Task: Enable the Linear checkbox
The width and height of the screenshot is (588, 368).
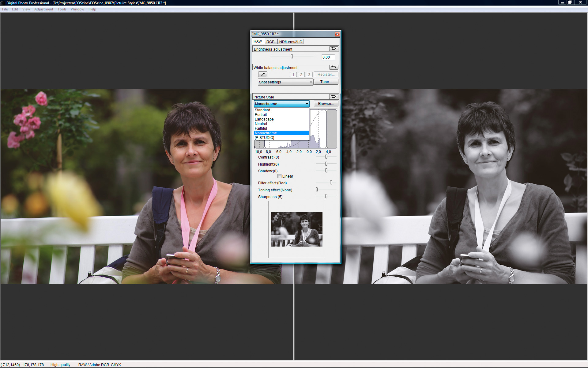Action: [279, 176]
